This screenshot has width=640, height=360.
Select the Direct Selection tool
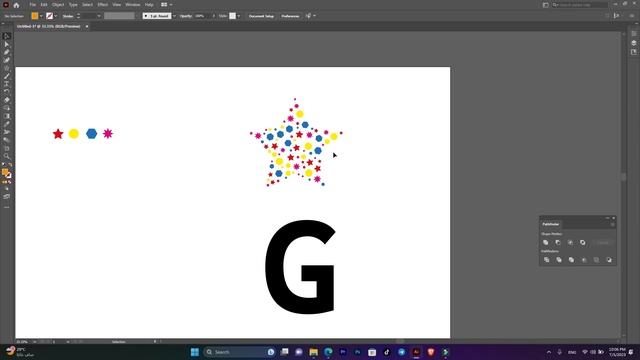click(x=7, y=44)
